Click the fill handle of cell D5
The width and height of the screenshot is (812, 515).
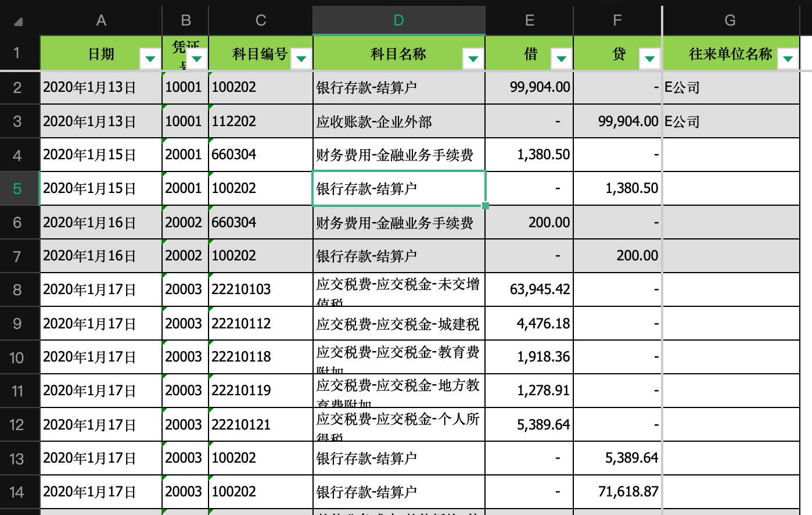pyautogui.click(x=486, y=205)
